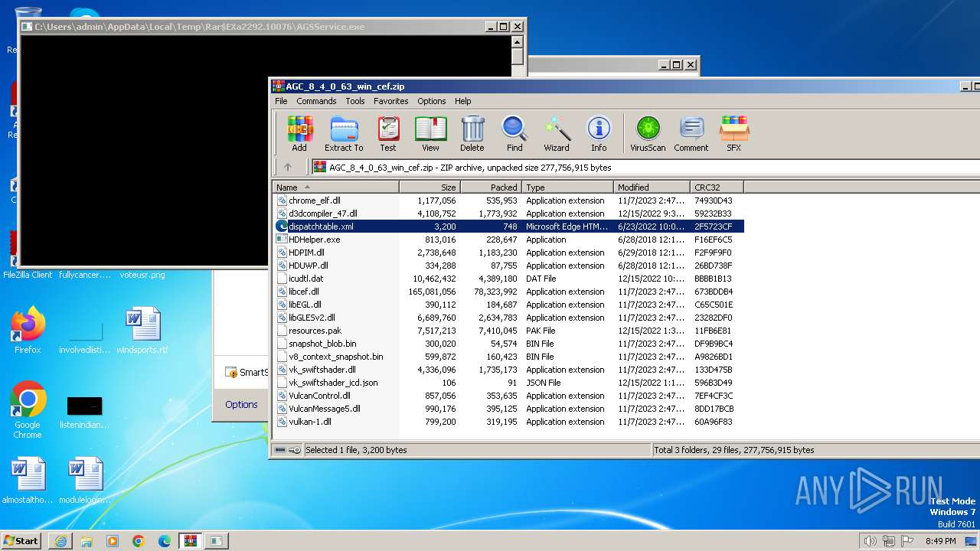The image size is (980, 551).
Task: Sort files by Packed column header
Action: (491, 187)
